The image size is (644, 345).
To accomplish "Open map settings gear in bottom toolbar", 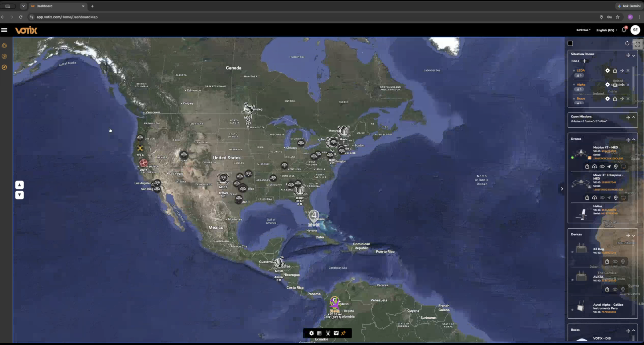I will pyautogui.click(x=312, y=333).
